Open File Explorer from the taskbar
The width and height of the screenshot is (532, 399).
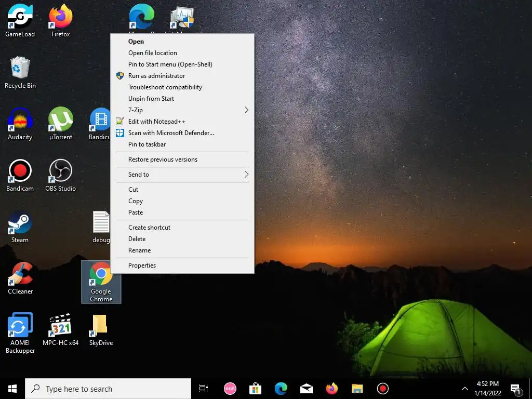(x=357, y=389)
